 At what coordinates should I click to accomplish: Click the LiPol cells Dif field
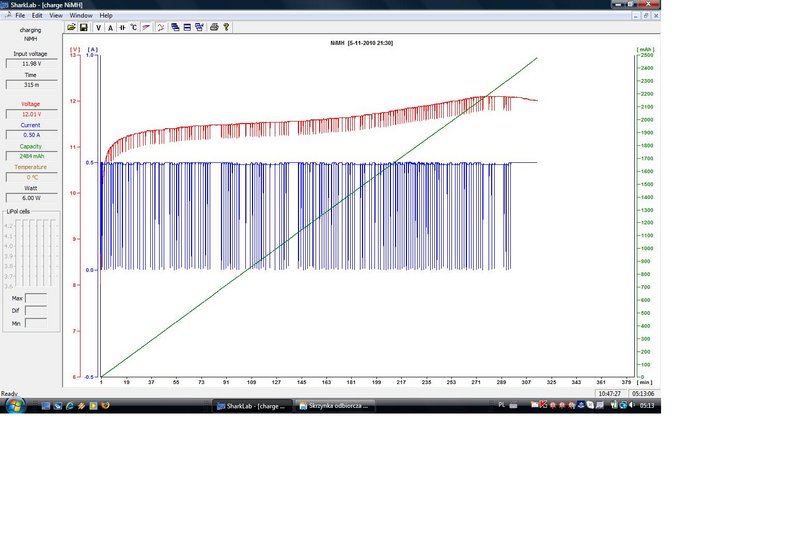tap(36, 311)
